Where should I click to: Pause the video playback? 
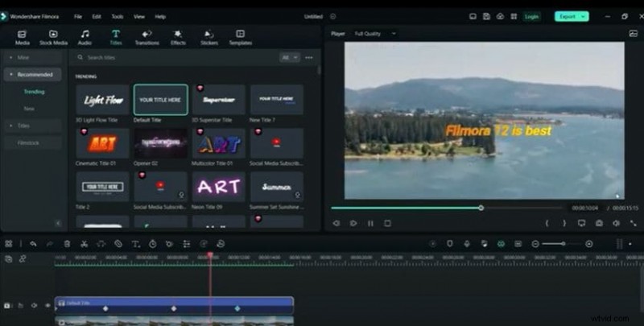370,223
